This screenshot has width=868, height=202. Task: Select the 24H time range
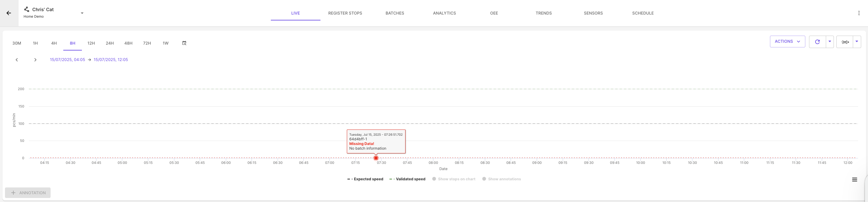tap(110, 43)
